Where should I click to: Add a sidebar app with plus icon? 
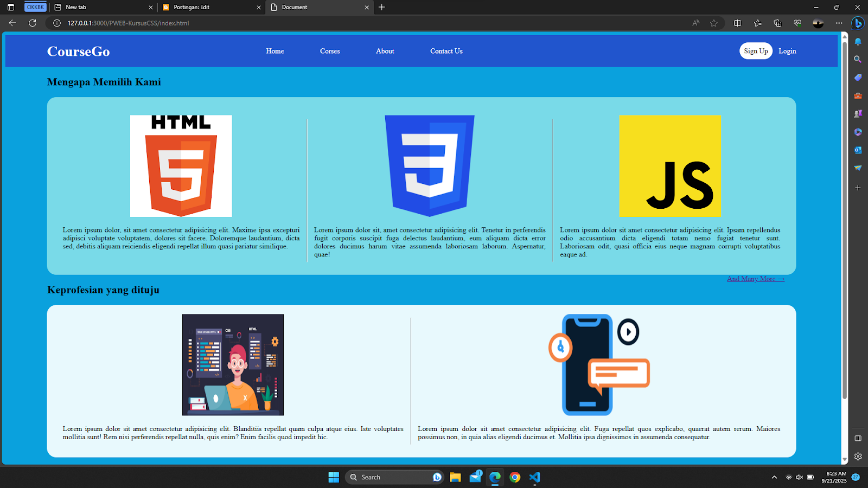tap(858, 188)
